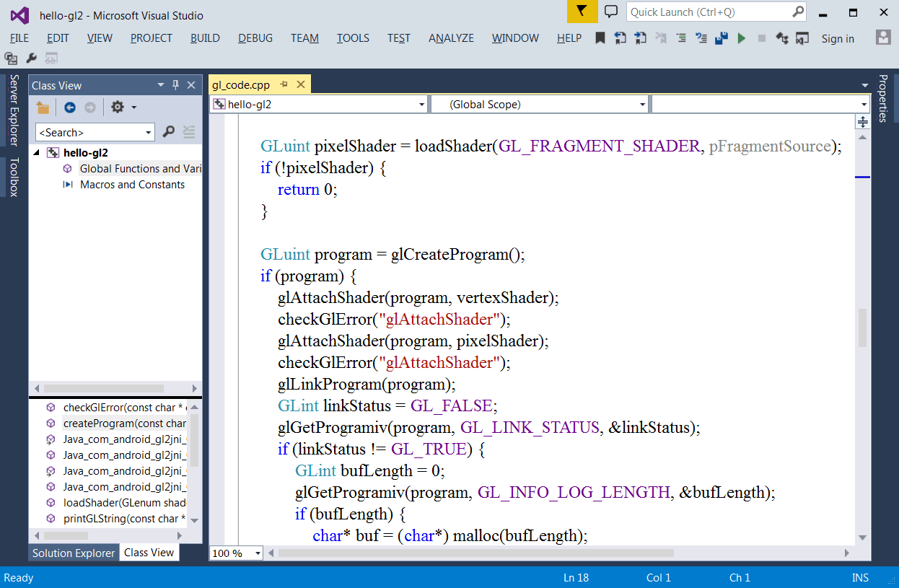
Task: Open the WINDOW menu
Action: point(515,38)
